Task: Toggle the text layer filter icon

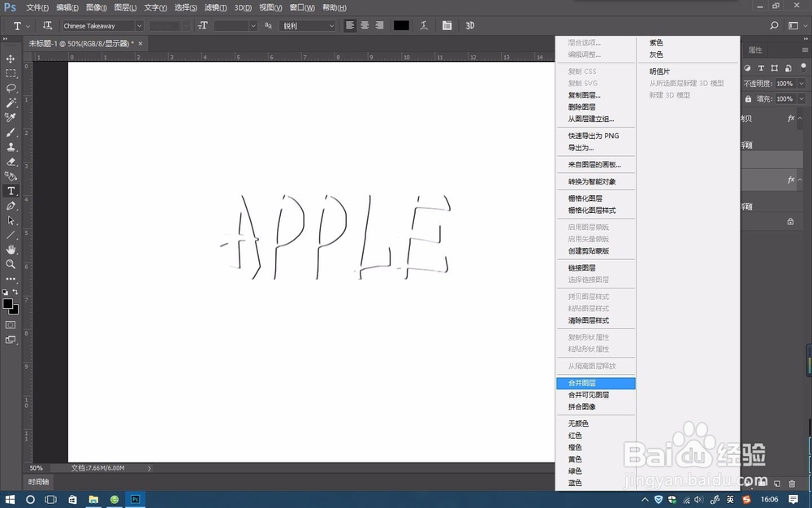Action: (x=761, y=68)
